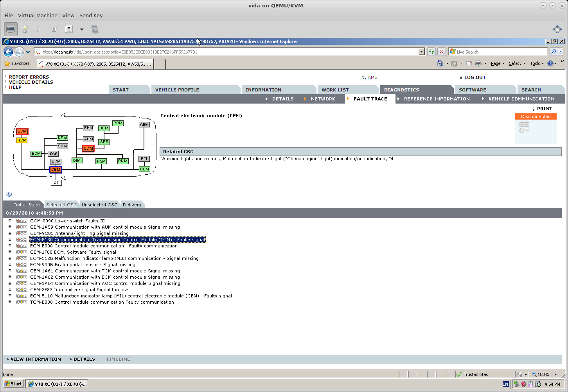Open search provider options dropdown
This screenshot has width=568, height=392.
[x=561, y=52]
